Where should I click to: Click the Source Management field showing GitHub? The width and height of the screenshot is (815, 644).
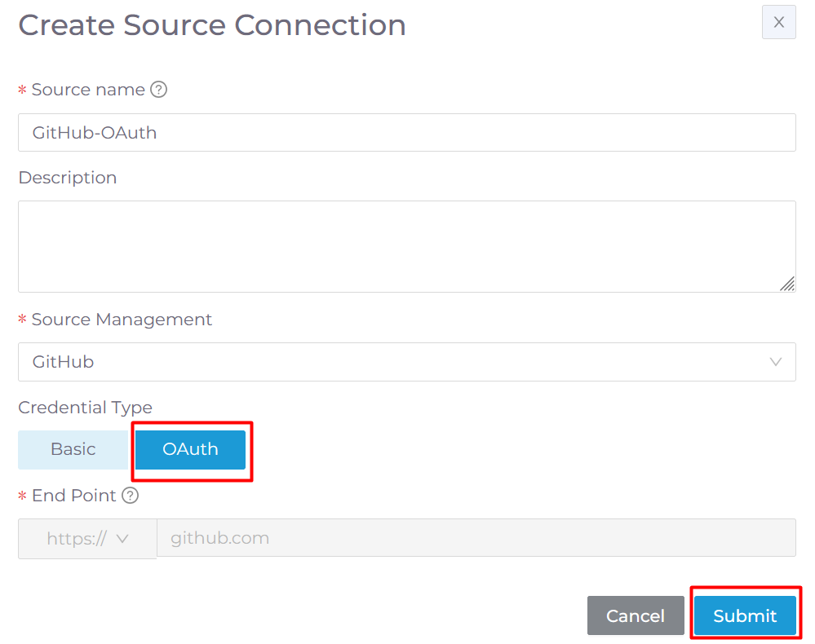coord(406,361)
